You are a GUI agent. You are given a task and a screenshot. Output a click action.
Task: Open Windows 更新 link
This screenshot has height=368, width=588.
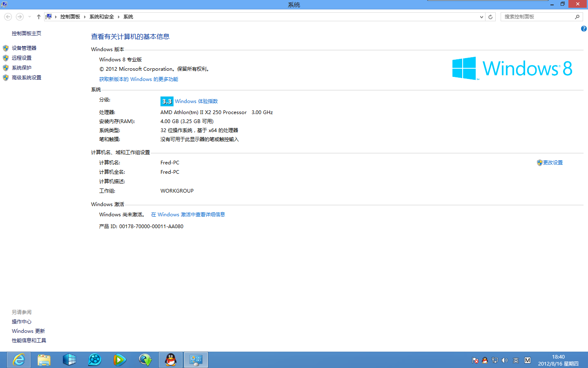pos(29,331)
